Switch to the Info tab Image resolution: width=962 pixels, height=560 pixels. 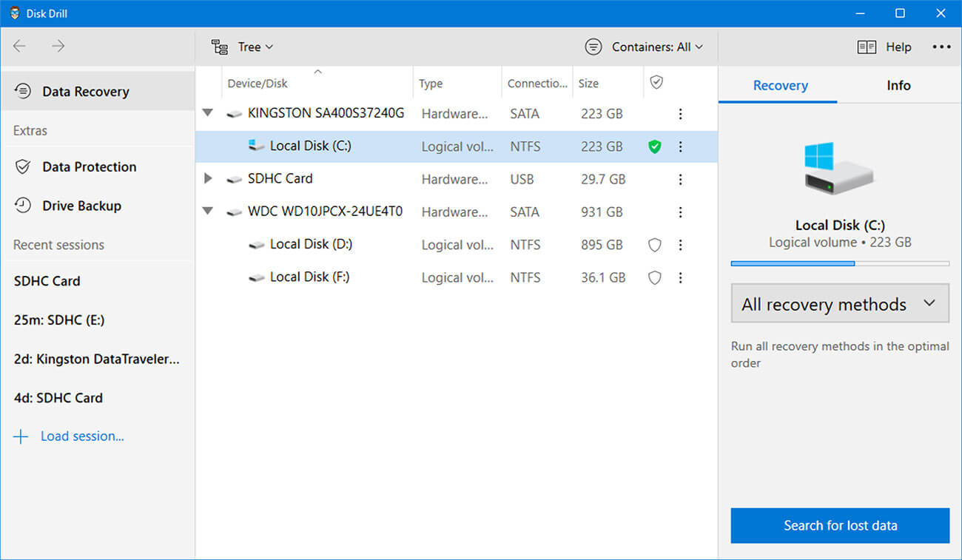click(898, 85)
